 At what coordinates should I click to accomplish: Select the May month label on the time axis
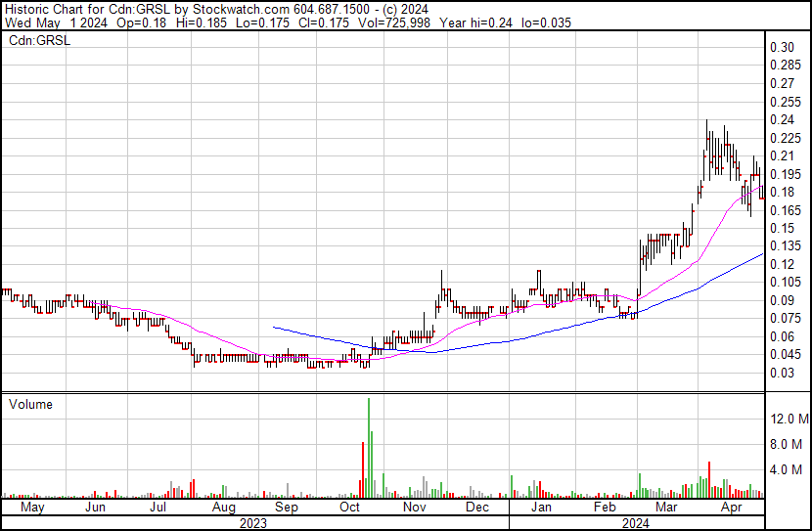tap(31, 509)
